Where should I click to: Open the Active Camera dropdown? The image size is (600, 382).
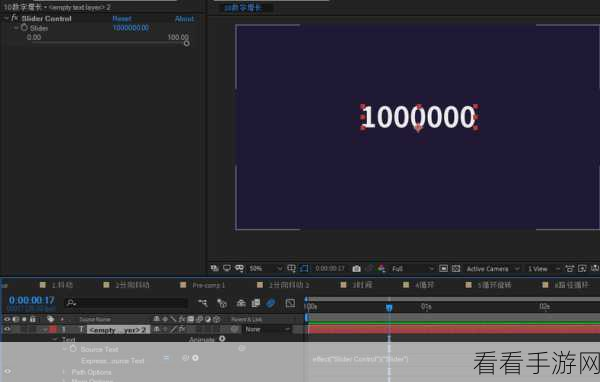point(493,269)
